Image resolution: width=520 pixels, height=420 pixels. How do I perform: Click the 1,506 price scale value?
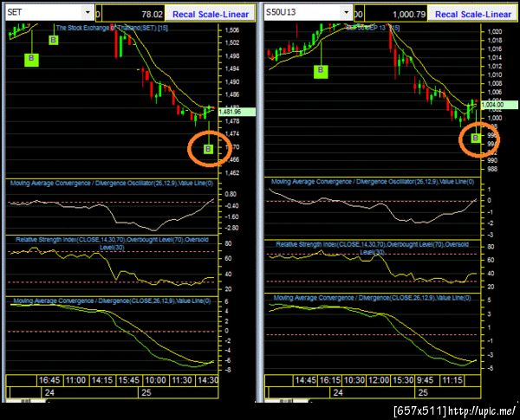click(232, 30)
